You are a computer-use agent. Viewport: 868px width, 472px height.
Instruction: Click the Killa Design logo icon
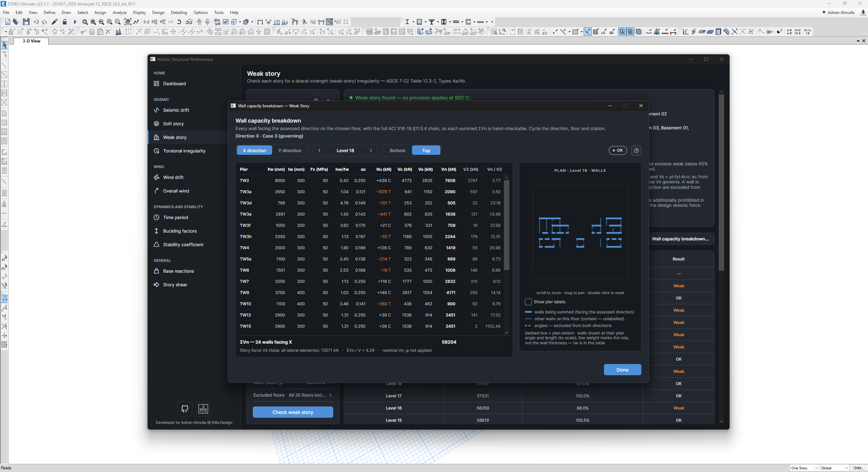pyautogui.click(x=203, y=409)
